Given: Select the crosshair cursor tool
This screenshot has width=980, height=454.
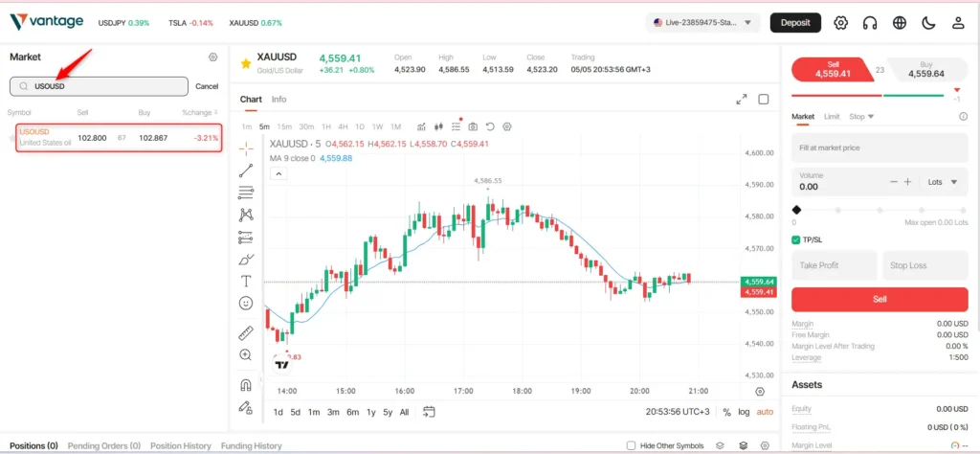Looking at the screenshot, I should pos(246,148).
